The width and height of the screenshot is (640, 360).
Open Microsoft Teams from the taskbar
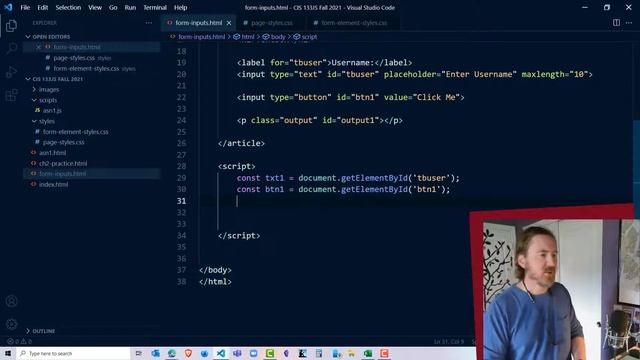coord(237,353)
